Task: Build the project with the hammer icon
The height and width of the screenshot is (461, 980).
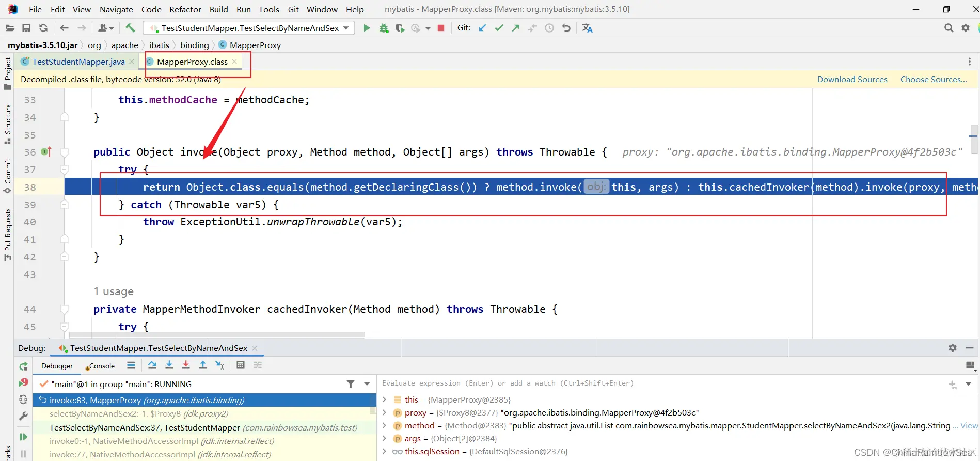Action: [x=130, y=28]
